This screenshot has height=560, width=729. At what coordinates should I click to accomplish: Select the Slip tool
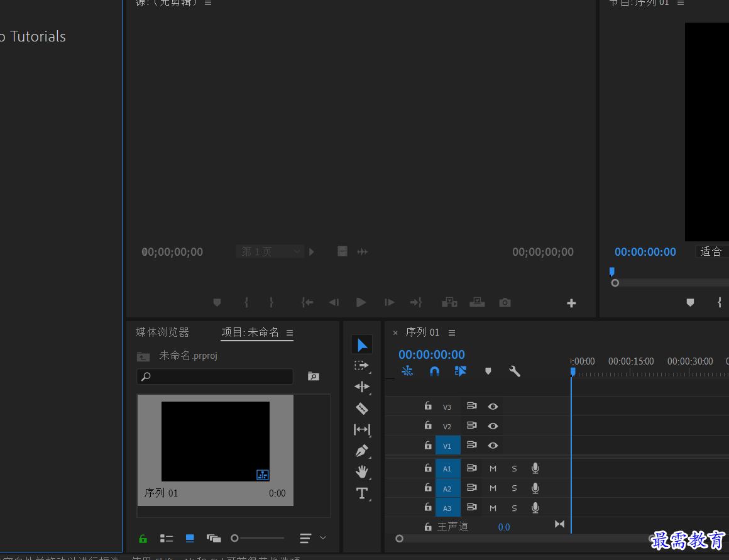tap(362, 429)
